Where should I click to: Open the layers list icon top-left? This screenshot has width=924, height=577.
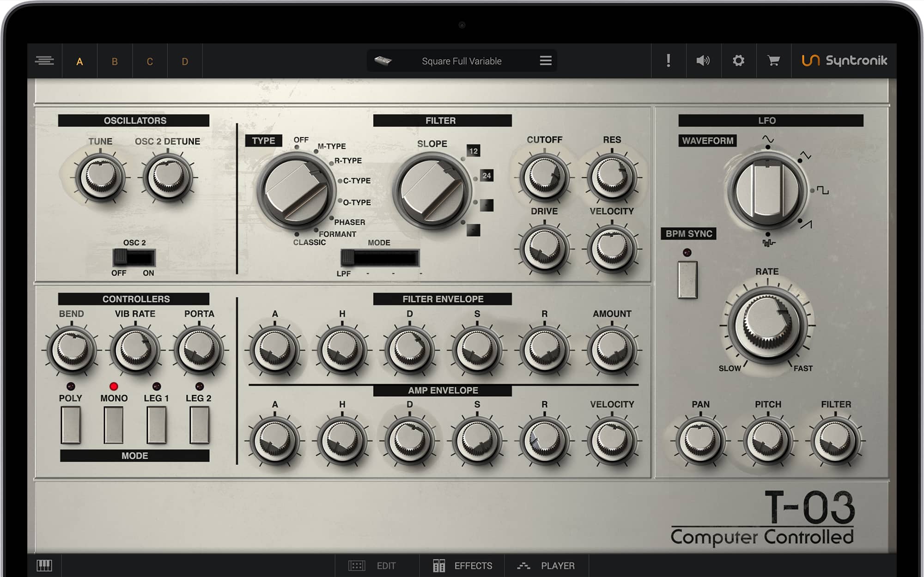tap(44, 61)
